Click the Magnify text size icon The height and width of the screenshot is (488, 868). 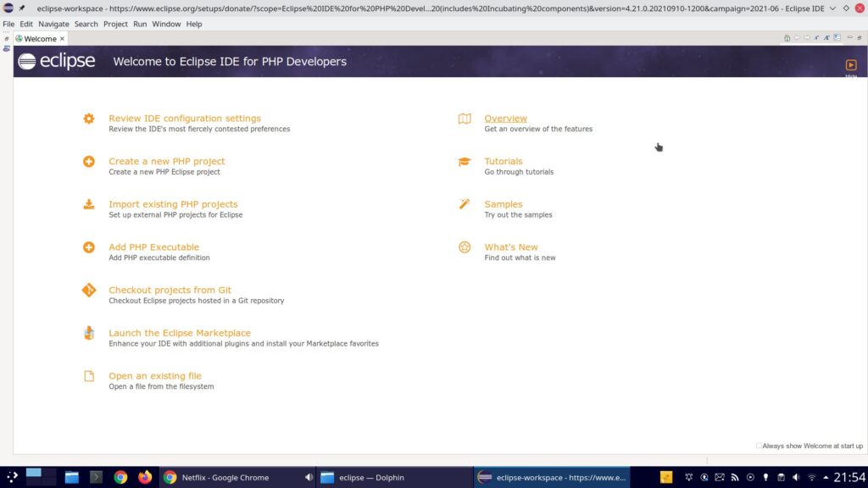[x=826, y=38]
